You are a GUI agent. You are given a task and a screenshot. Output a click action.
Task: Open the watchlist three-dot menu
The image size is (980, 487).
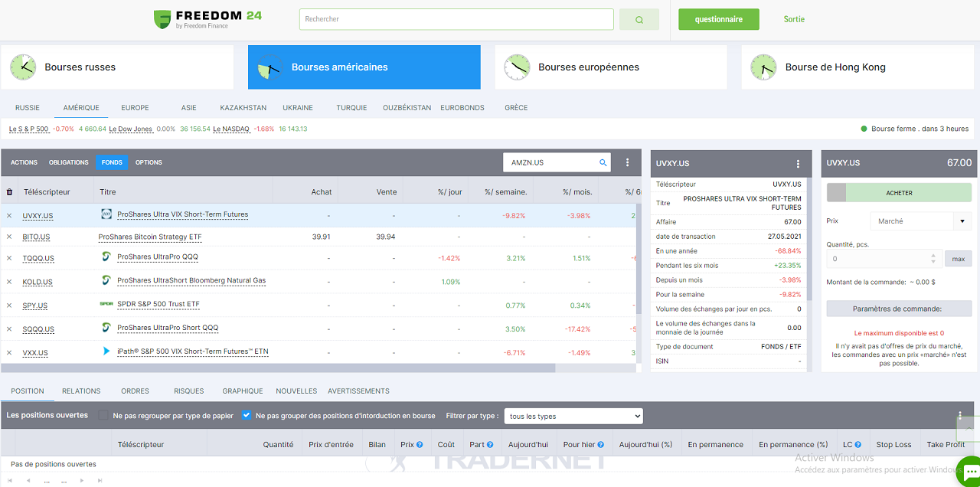628,162
